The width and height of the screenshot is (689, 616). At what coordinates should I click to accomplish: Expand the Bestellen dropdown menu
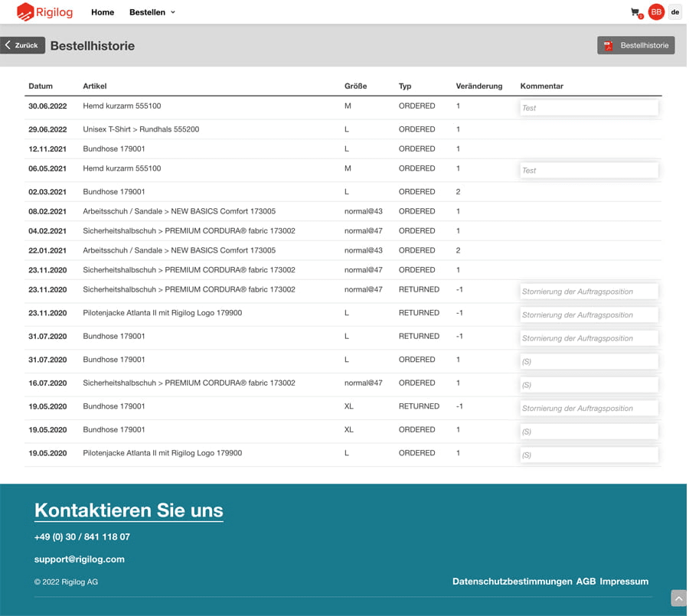152,12
